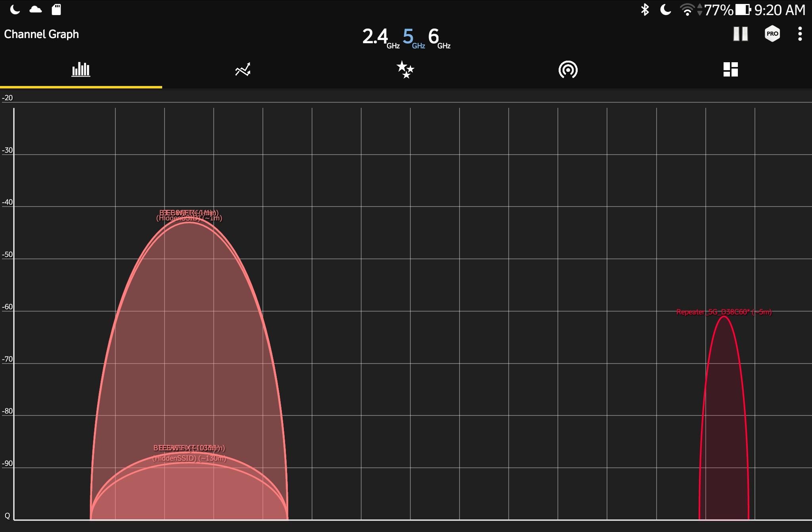Open the Channel Rating stars tab
This screenshot has height=532, width=812.
[x=405, y=70]
